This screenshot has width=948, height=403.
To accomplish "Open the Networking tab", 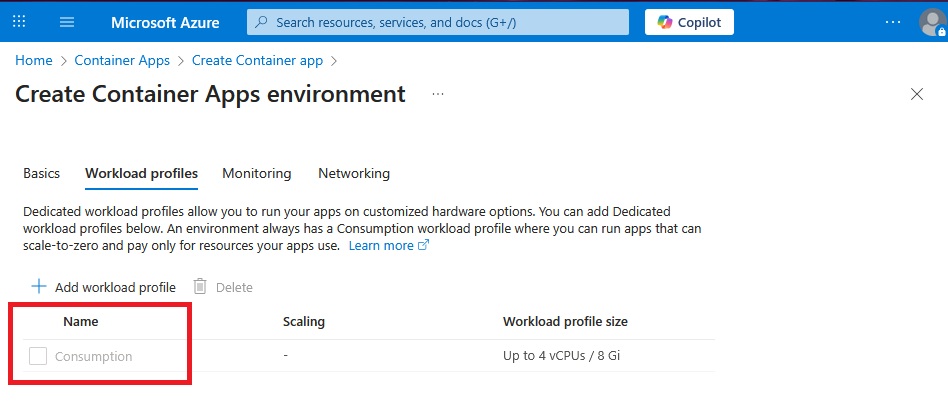I will click(x=354, y=173).
